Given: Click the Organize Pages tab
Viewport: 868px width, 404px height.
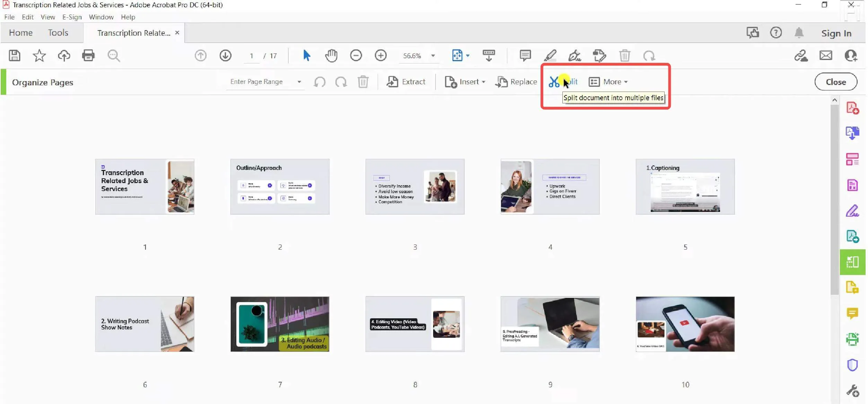Looking at the screenshot, I should [x=43, y=82].
